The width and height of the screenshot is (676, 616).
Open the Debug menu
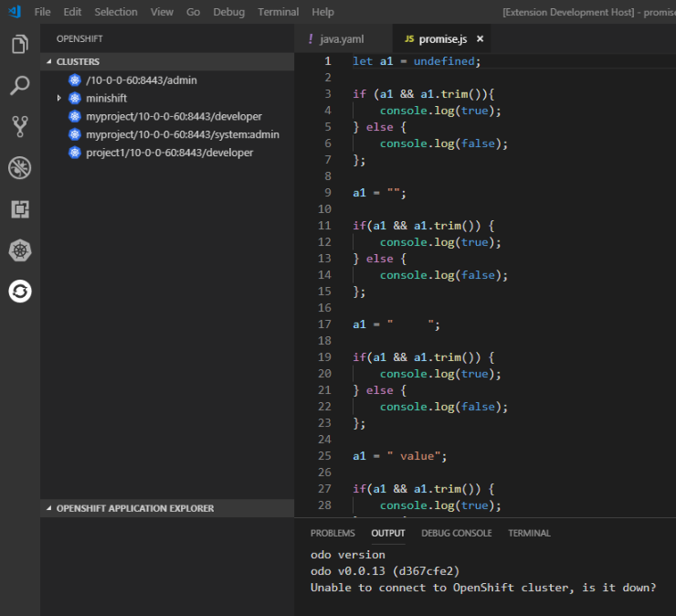pos(229,12)
